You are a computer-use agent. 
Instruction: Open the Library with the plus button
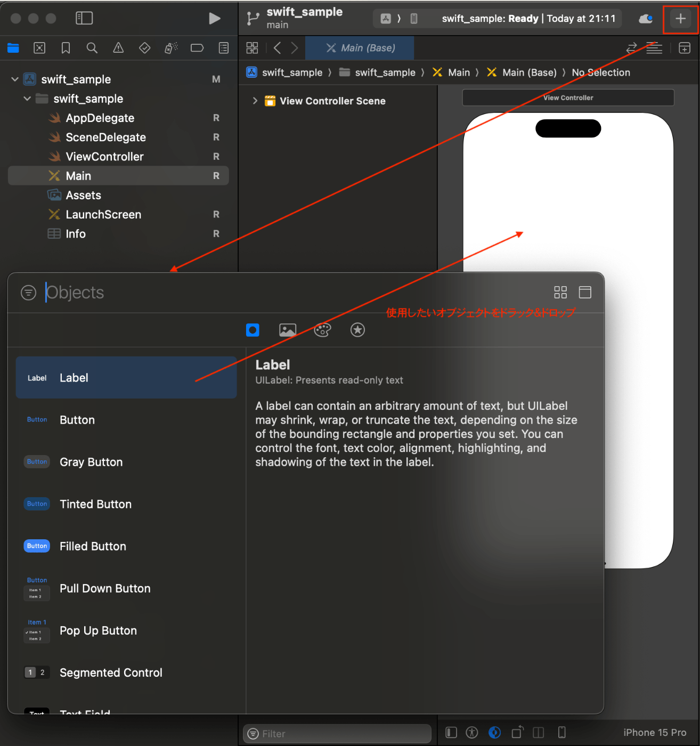(x=680, y=19)
